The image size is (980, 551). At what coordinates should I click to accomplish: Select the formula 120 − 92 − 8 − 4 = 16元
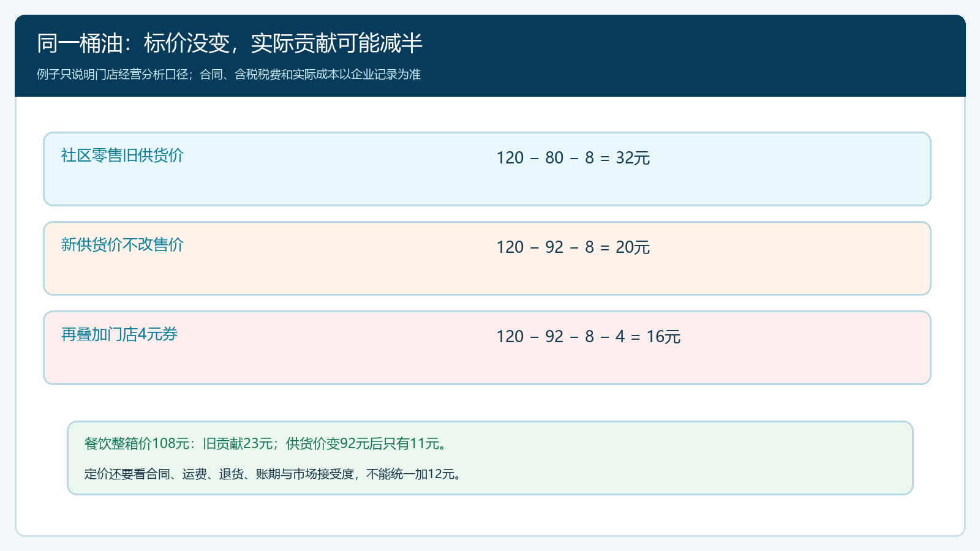pos(589,337)
